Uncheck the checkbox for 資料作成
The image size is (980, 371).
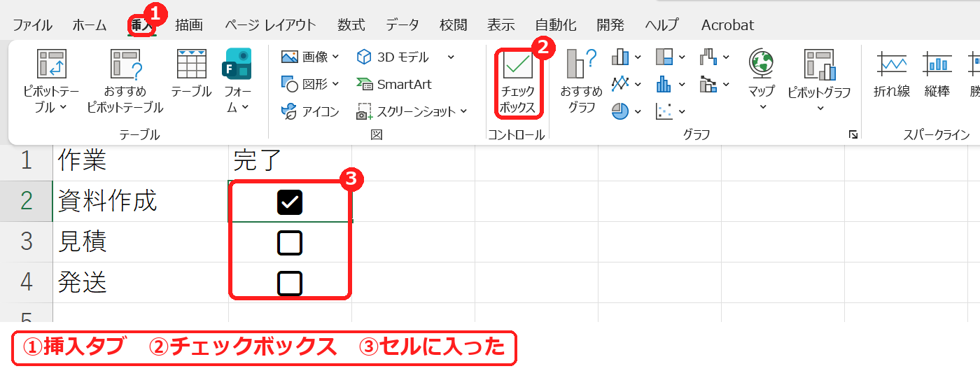[290, 202]
